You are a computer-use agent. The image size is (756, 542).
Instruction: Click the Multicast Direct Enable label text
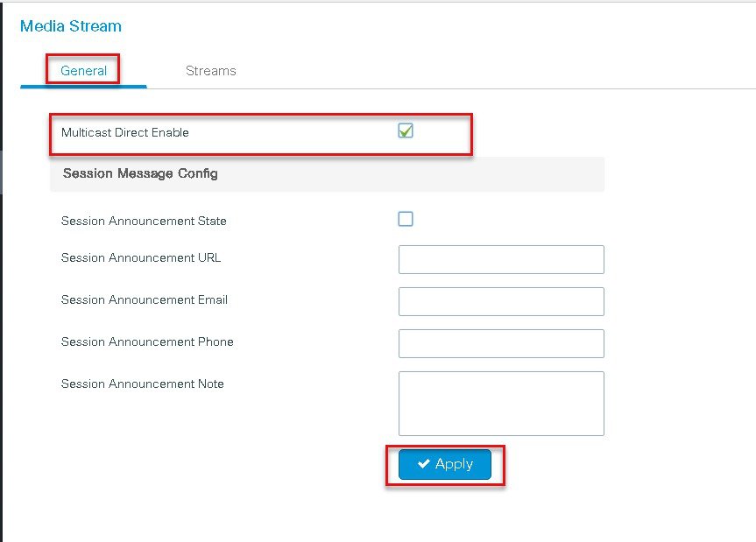pyautogui.click(x=125, y=132)
